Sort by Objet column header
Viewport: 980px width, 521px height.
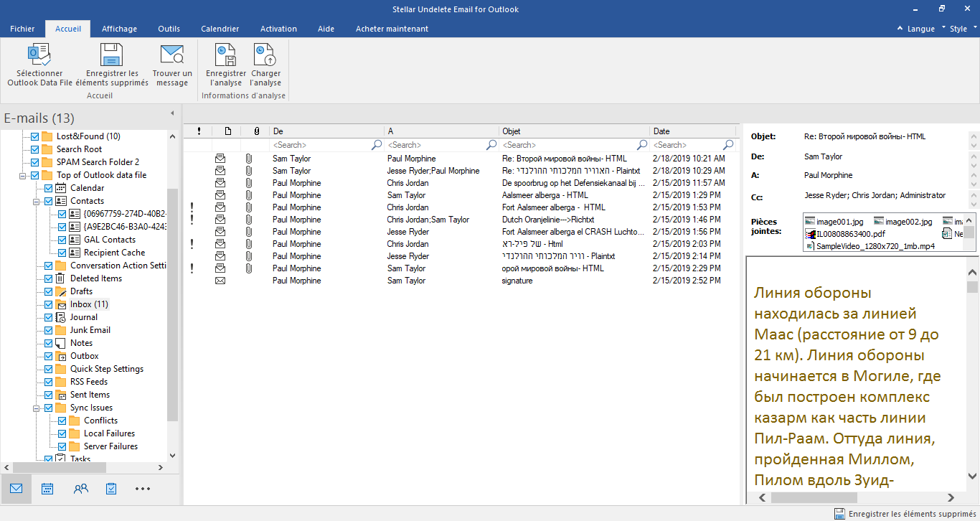575,131
